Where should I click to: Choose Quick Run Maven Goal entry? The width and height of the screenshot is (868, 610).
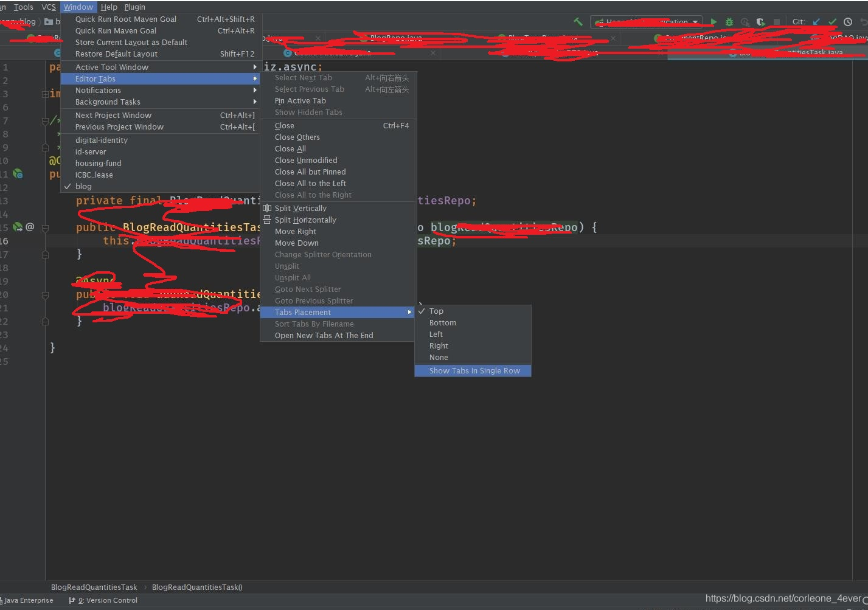point(161,30)
